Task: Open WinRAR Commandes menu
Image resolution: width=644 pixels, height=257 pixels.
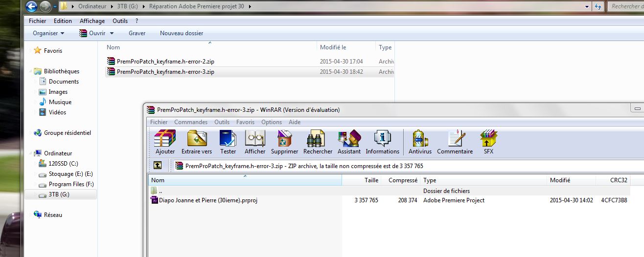Action: (x=191, y=122)
